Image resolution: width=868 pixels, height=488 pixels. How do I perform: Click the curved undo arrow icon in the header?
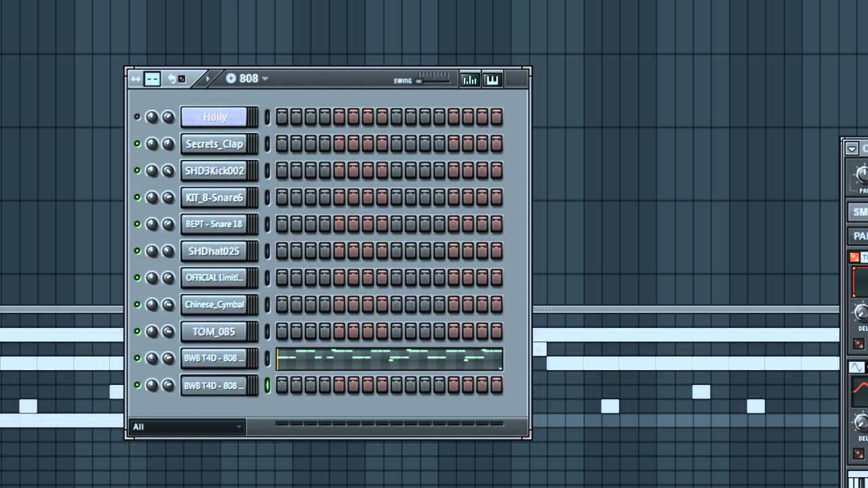tap(172, 79)
